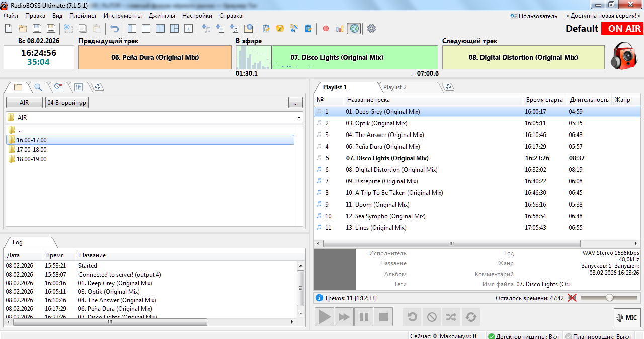Open the search tab with magnifier icon
The image size is (644, 339).
click(38, 87)
